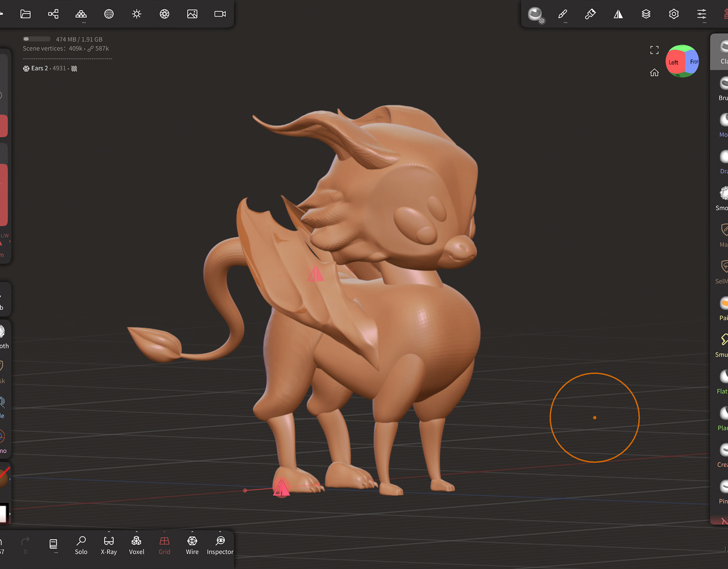
Task: Toggle the Inspector view
Action: coord(220,545)
